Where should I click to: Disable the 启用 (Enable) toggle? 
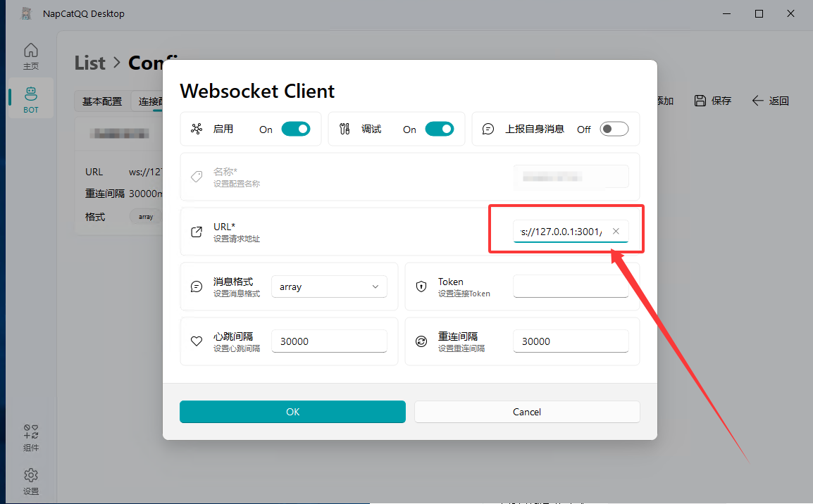tap(295, 129)
